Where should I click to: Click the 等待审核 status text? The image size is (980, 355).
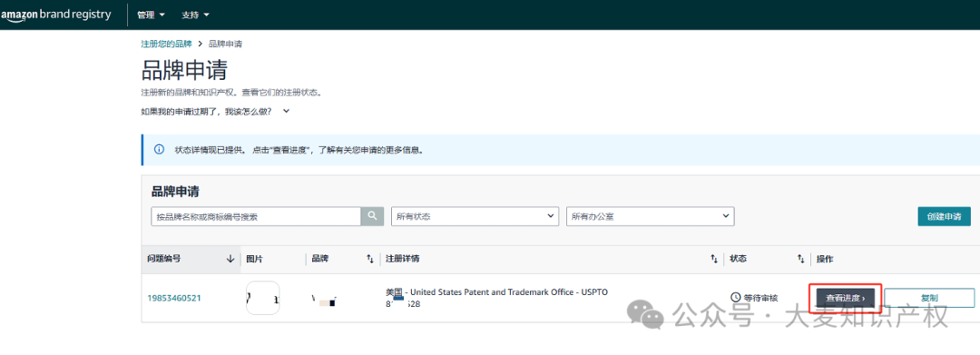[761, 298]
